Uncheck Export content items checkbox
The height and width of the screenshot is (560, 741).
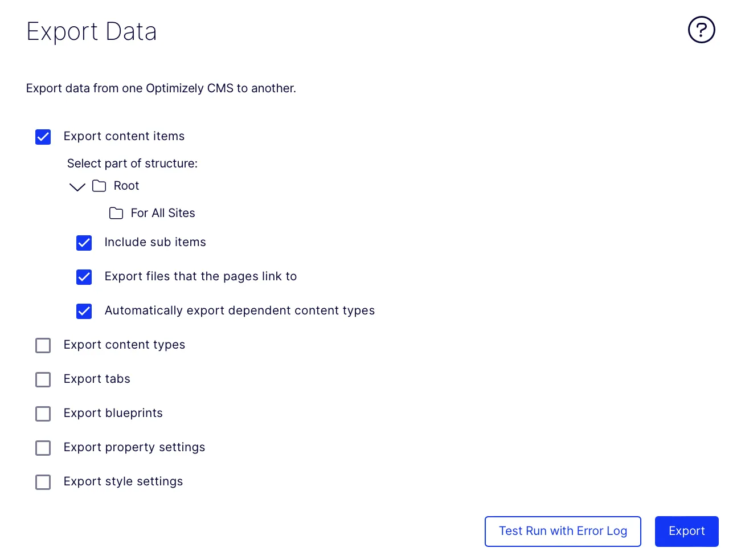point(43,137)
